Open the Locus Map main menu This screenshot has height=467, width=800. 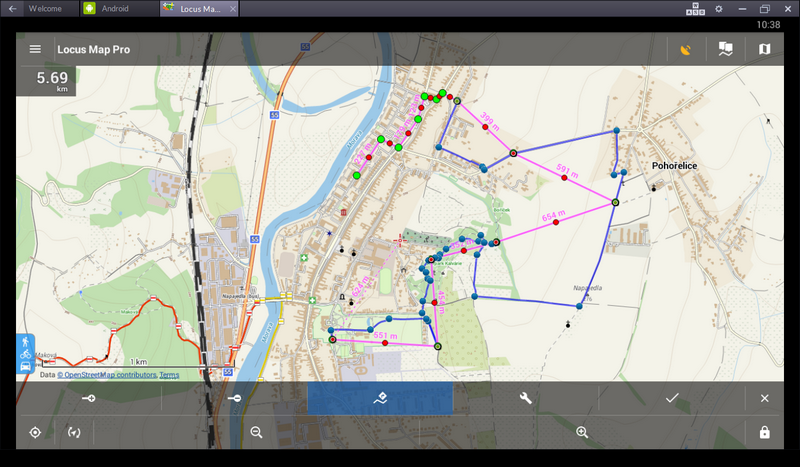[x=35, y=49]
